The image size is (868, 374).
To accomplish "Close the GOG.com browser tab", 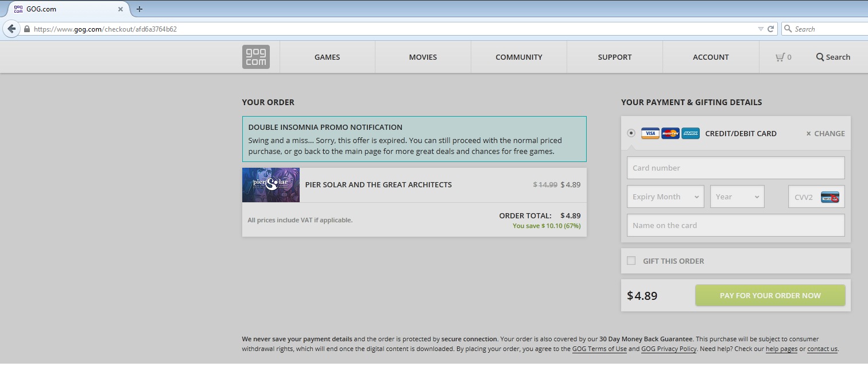I will pyautogui.click(x=121, y=9).
